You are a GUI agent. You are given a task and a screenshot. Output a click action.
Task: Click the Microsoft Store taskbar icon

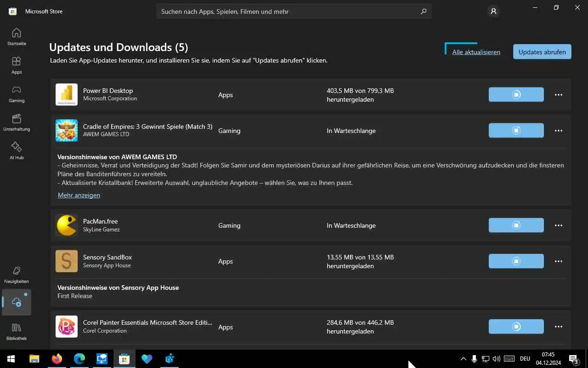124,359
